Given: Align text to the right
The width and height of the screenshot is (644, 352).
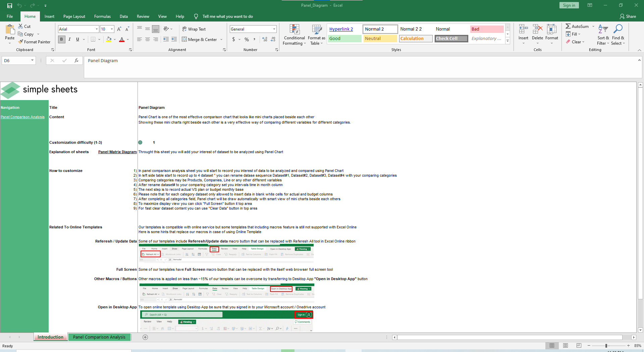Looking at the screenshot, I should click(x=156, y=39).
